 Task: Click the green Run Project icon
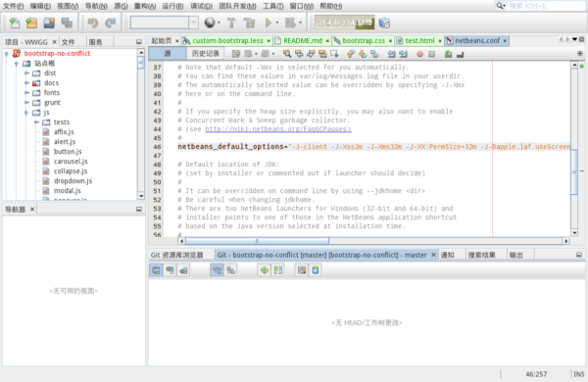click(x=269, y=23)
